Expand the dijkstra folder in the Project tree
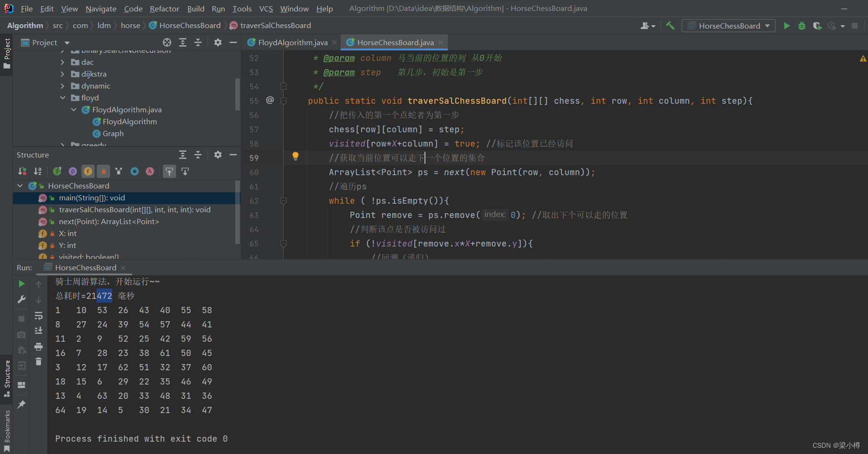 [x=62, y=74]
